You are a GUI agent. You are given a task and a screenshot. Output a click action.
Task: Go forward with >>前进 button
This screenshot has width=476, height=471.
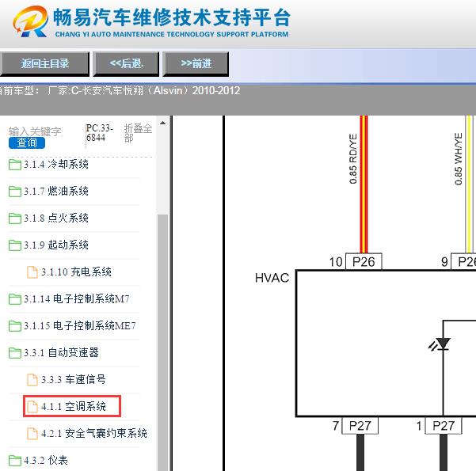coord(196,64)
